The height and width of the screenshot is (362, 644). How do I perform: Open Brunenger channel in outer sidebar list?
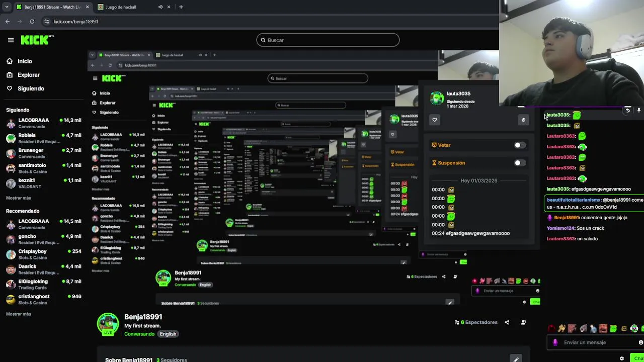[44, 153]
